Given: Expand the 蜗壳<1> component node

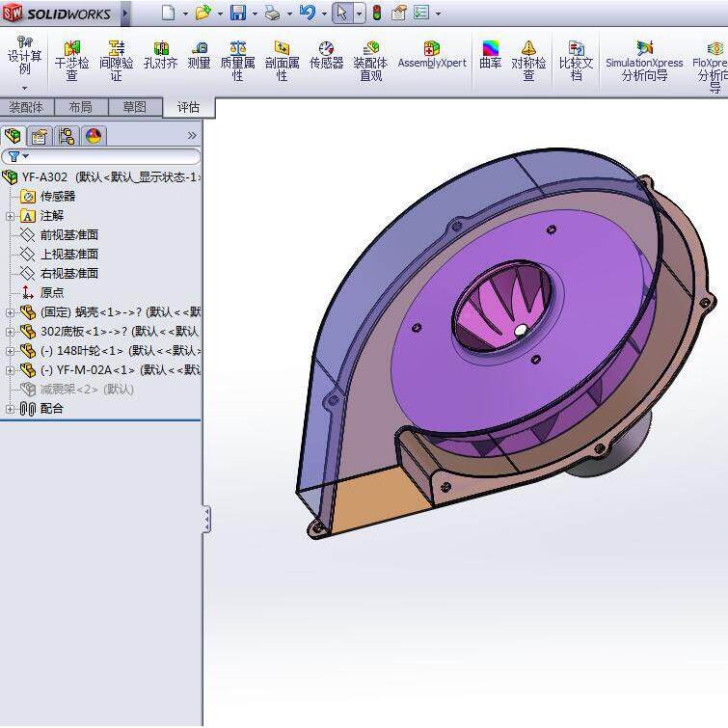Looking at the screenshot, I should pos(10,313).
